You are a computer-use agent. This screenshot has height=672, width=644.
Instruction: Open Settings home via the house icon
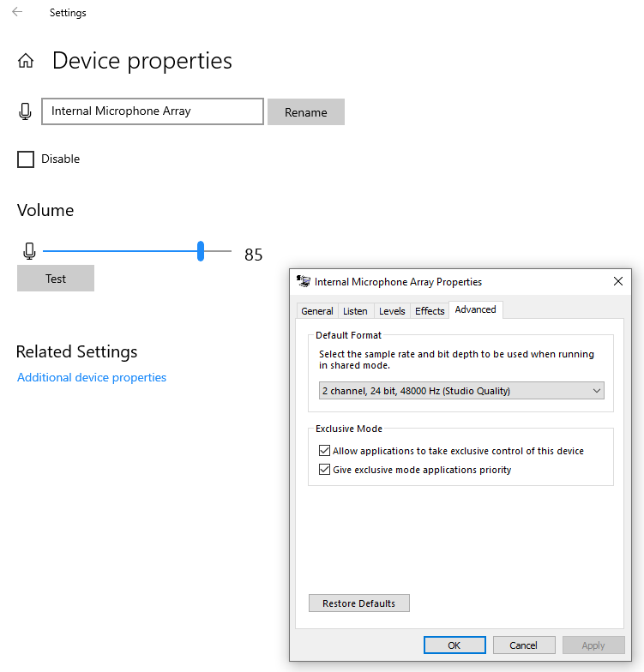(x=26, y=61)
